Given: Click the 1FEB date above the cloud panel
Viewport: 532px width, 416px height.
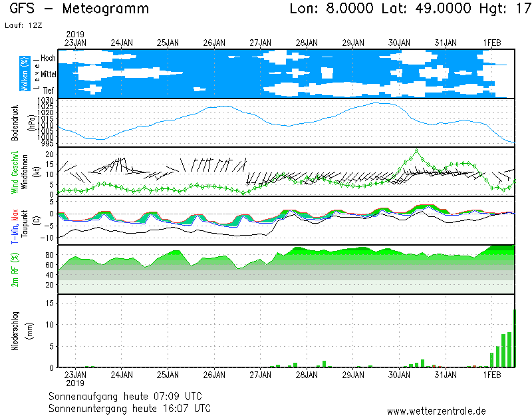Looking at the screenshot, I should click(492, 43).
